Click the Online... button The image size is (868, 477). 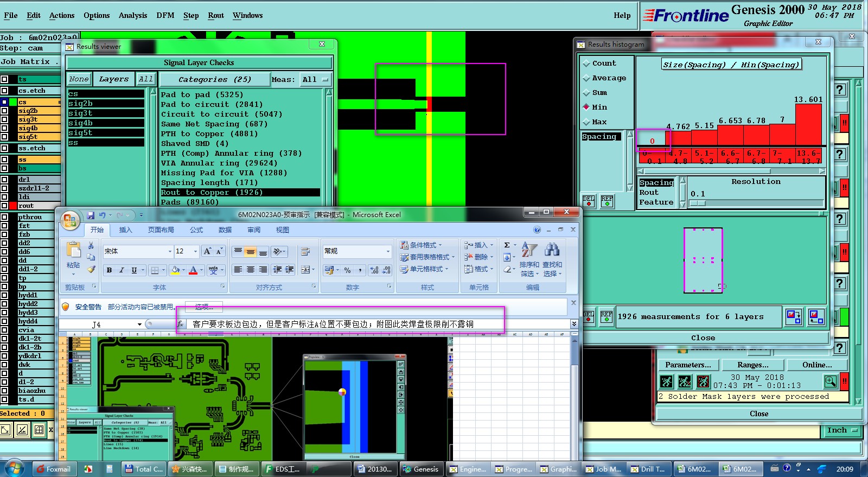pos(817,365)
